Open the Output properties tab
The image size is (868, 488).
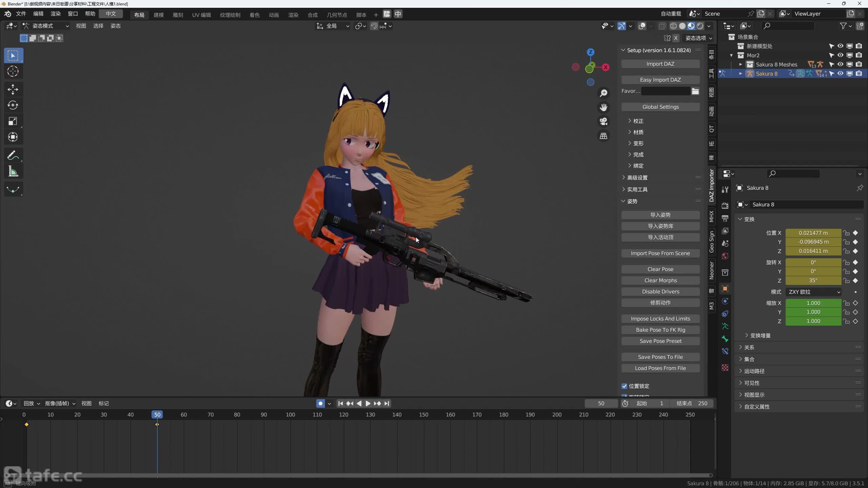[725, 218]
